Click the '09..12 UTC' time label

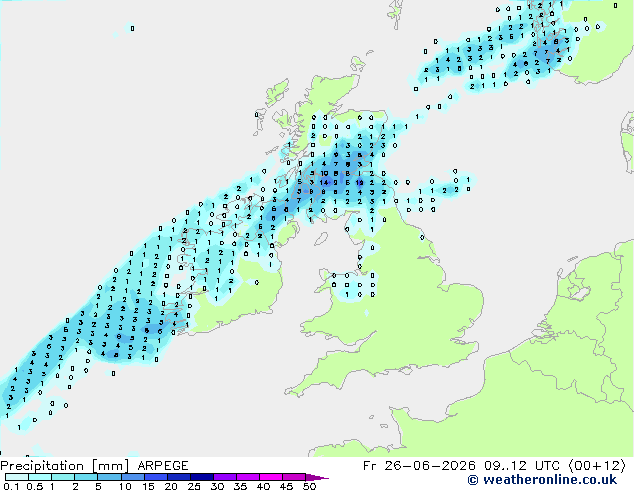click(522, 466)
